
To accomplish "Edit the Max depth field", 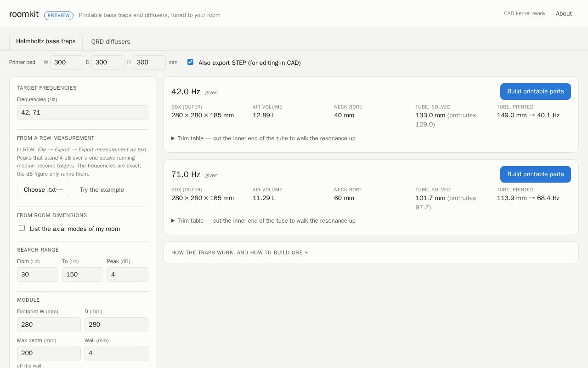I will point(49,353).
